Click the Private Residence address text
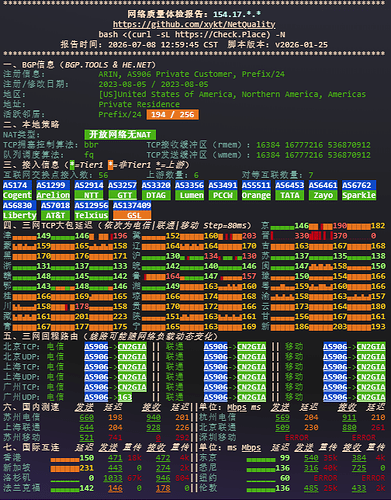 pos(139,104)
